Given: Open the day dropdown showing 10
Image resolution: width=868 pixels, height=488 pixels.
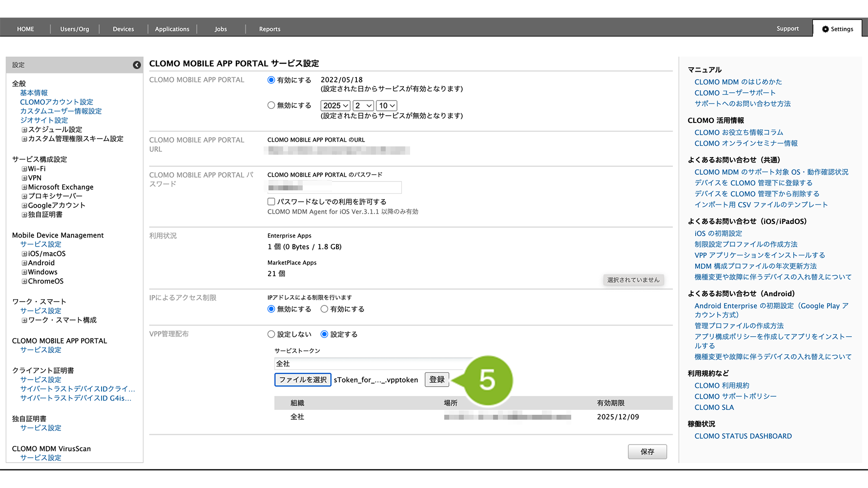Looking at the screenshot, I should [x=387, y=106].
